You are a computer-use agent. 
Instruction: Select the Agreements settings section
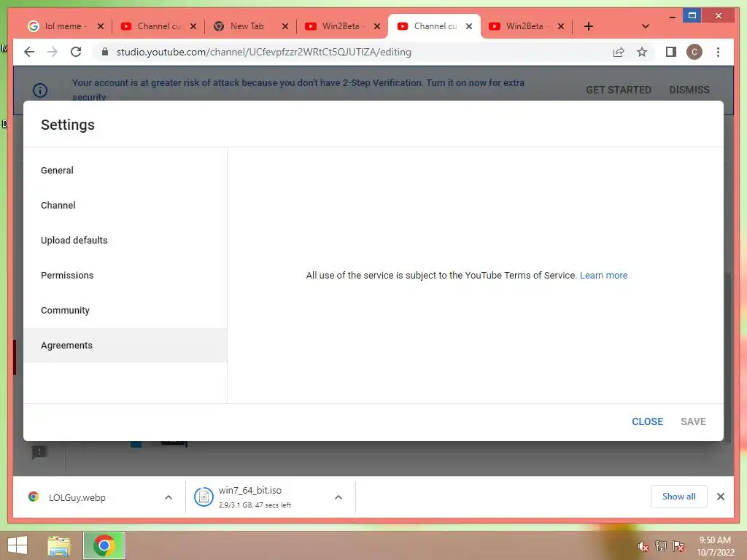tap(125, 345)
